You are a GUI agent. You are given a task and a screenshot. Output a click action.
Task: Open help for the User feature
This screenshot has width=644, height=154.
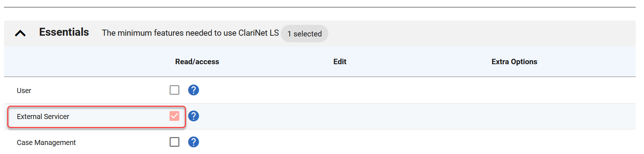click(x=194, y=90)
